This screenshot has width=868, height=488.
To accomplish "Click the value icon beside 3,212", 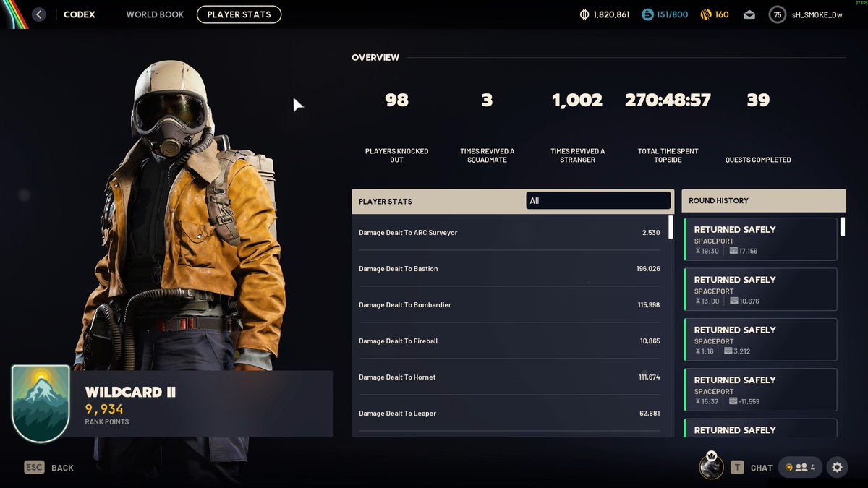I will [x=728, y=351].
